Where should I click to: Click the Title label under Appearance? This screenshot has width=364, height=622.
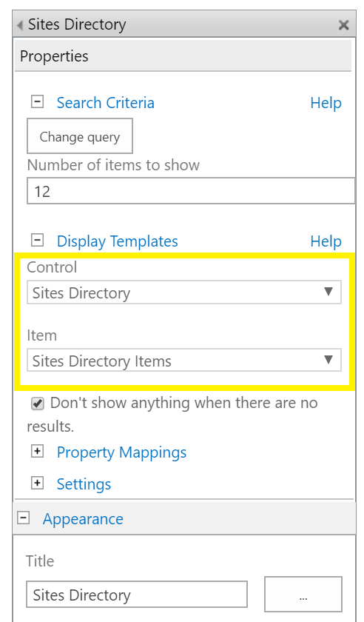pyautogui.click(x=40, y=561)
